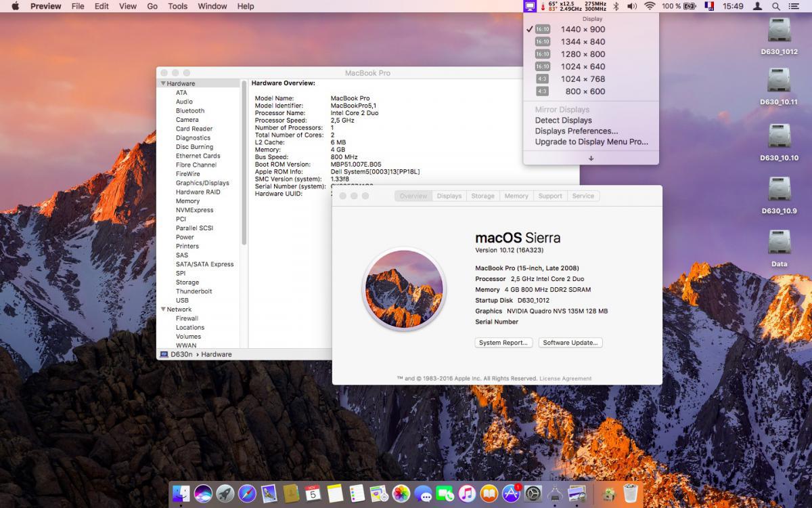Select 1280 × 800 display resolution
This screenshot has width=812, height=508.
(583, 54)
